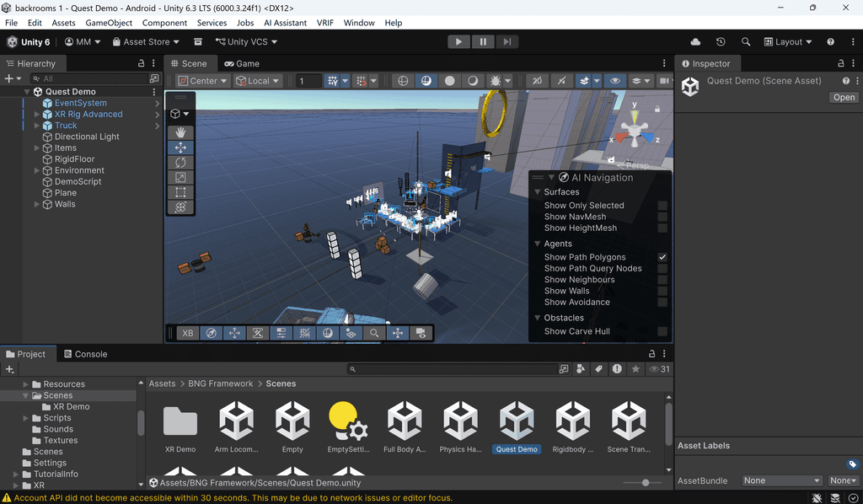
Task: Expand the Environment hierarchy item
Action: click(x=37, y=170)
